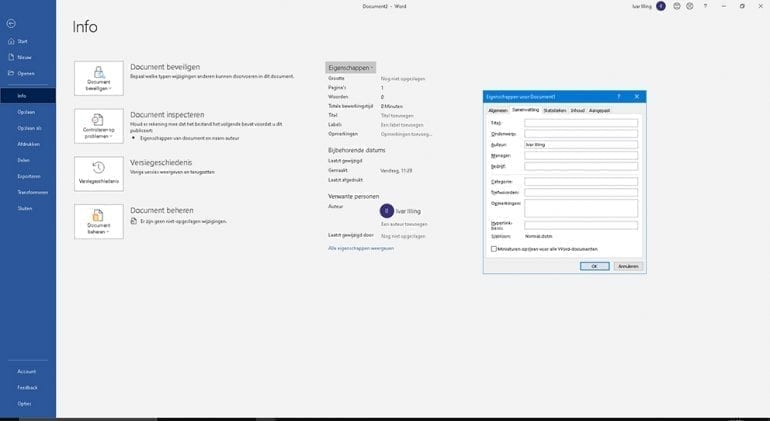The width and height of the screenshot is (770, 421).
Task: Select the Nieuw document icon in sidebar
Action: point(11,57)
